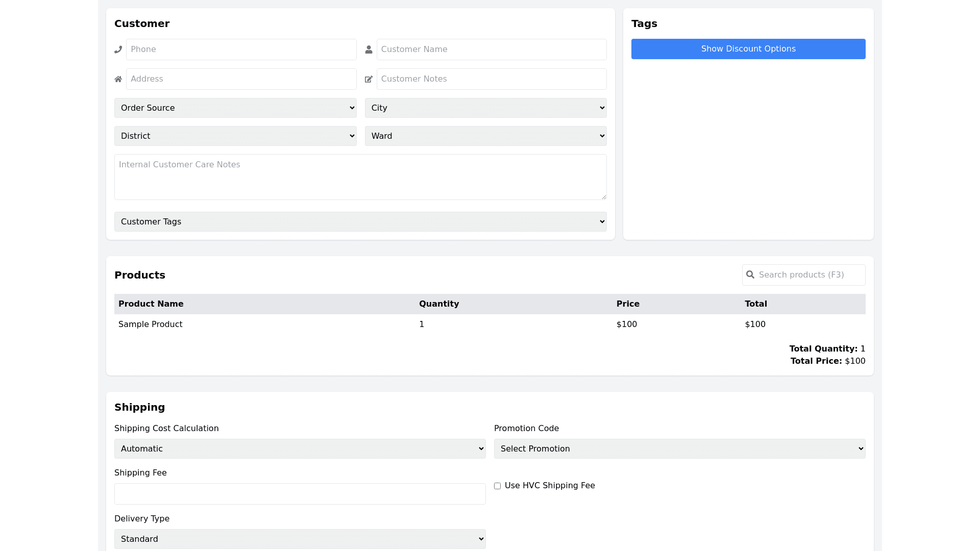Click the Customer Name input field
Viewport: 980px width, 551px height.
[491, 49]
